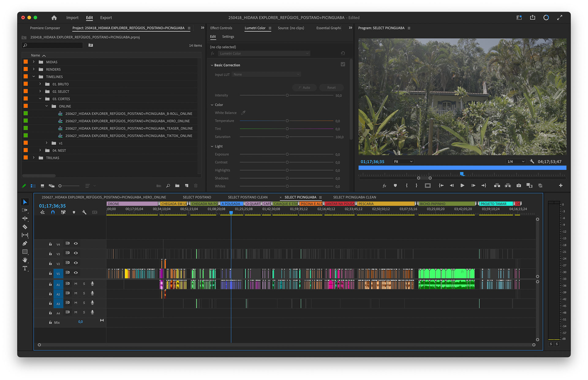Click the Home icon
The height and width of the screenshot is (380, 588).
(54, 18)
